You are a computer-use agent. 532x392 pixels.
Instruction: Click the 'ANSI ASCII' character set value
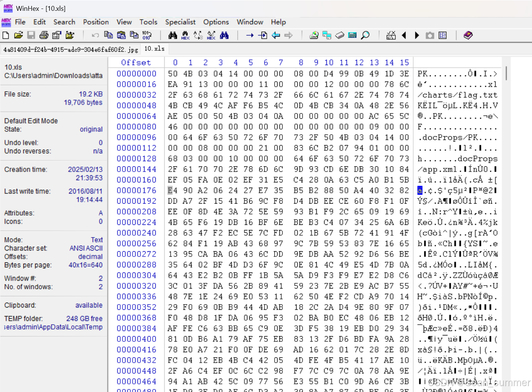pyautogui.click(x=86, y=248)
